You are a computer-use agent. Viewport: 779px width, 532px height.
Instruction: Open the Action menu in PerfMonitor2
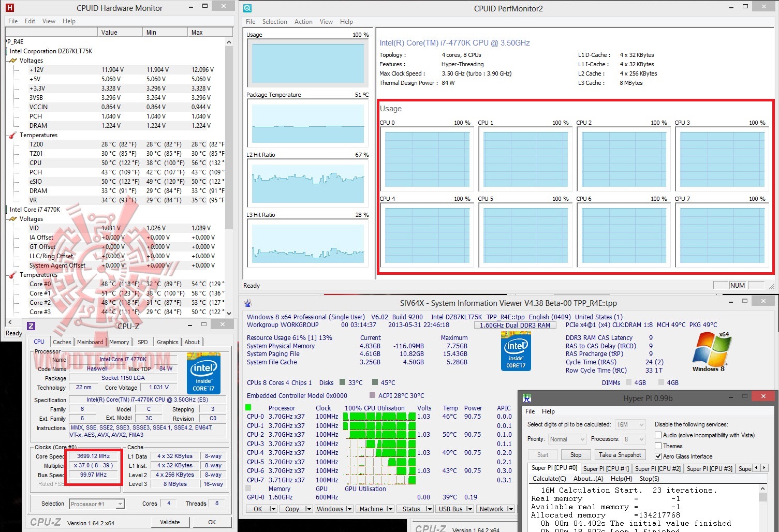click(303, 22)
